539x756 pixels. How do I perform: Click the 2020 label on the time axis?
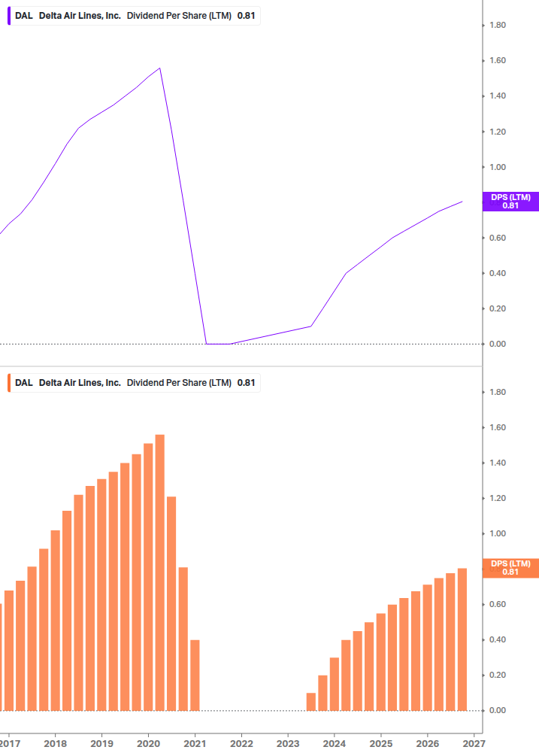(148, 744)
